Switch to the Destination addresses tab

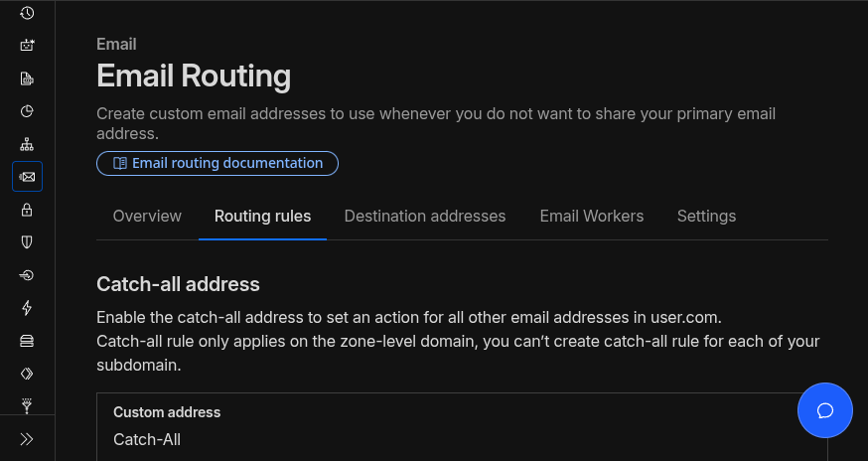(424, 216)
